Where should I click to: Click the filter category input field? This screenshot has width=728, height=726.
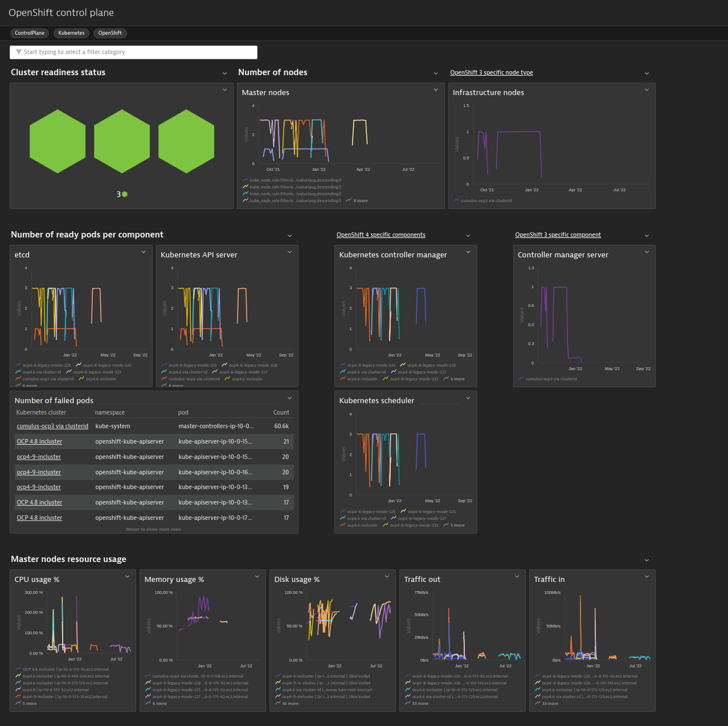[133, 52]
